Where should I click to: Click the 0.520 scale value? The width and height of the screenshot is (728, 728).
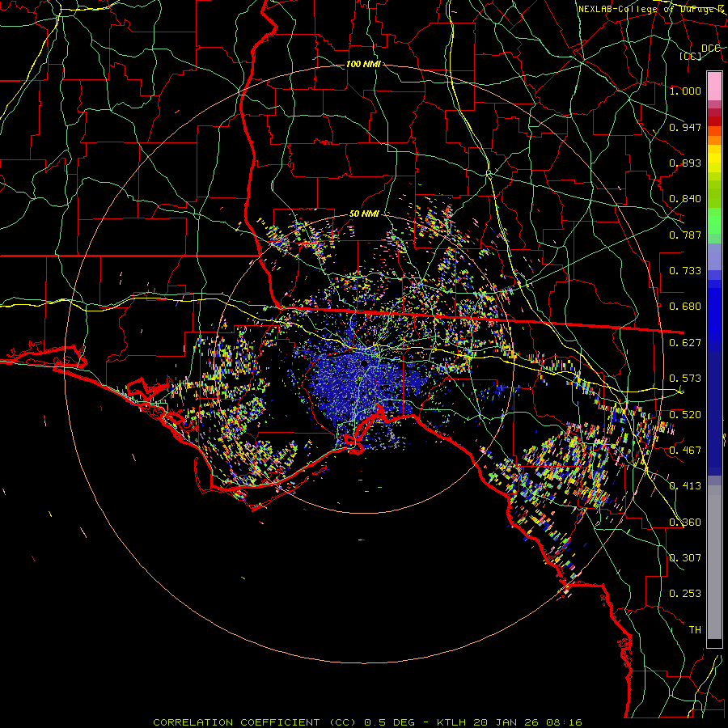click(685, 415)
